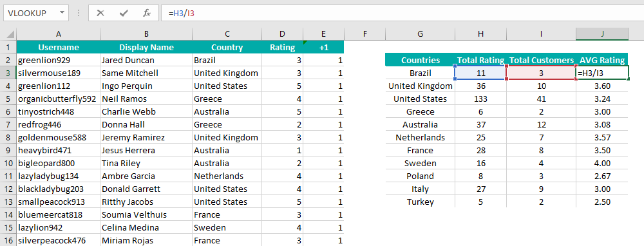Click the Country header cell in column C
The height and width of the screenshot is (246, 644).
point(227,47)
